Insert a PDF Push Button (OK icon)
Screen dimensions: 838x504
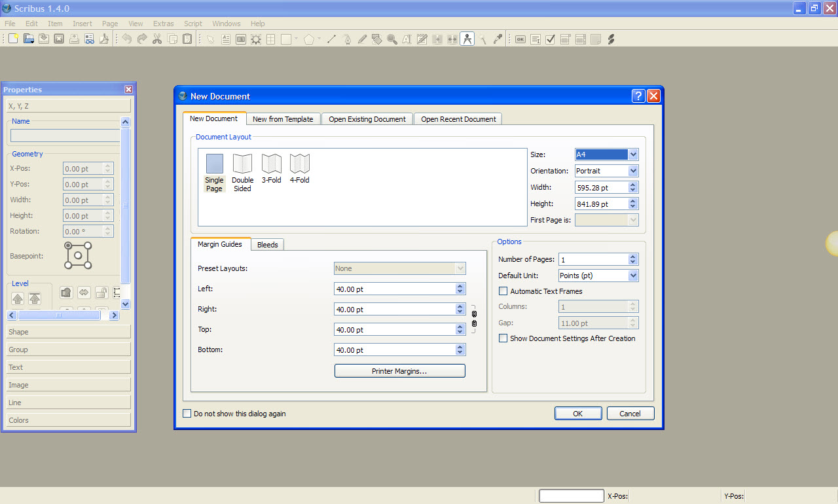click(x=520, y=39)
